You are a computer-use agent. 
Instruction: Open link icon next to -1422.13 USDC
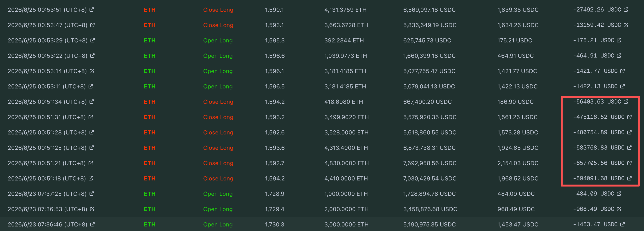pos(623,86)
